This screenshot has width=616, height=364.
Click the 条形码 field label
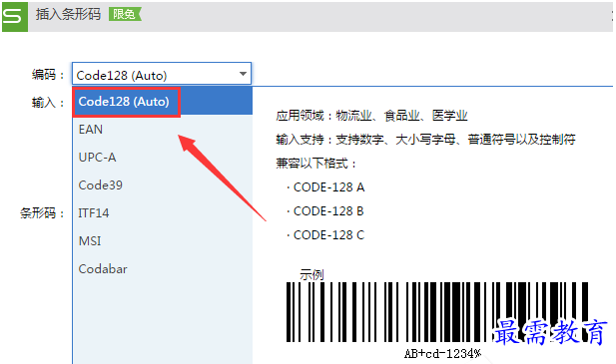pos(42,213)
